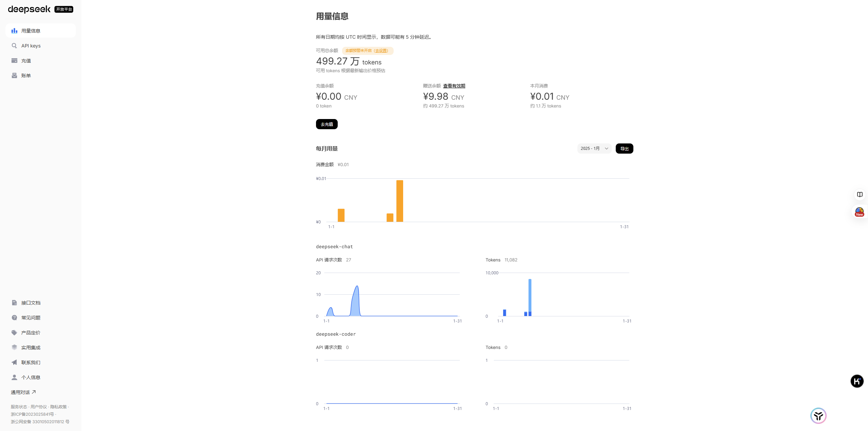Click the 常见问题 question mark icon
This screenshot has height=431, width=868.
pyautogui.click(x=14, y=318)
